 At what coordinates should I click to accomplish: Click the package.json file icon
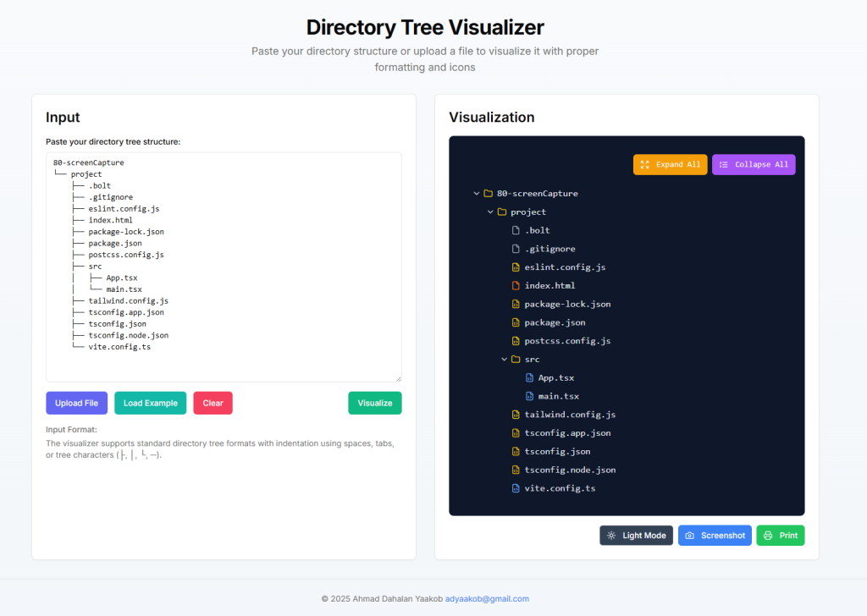click(516, 322)
